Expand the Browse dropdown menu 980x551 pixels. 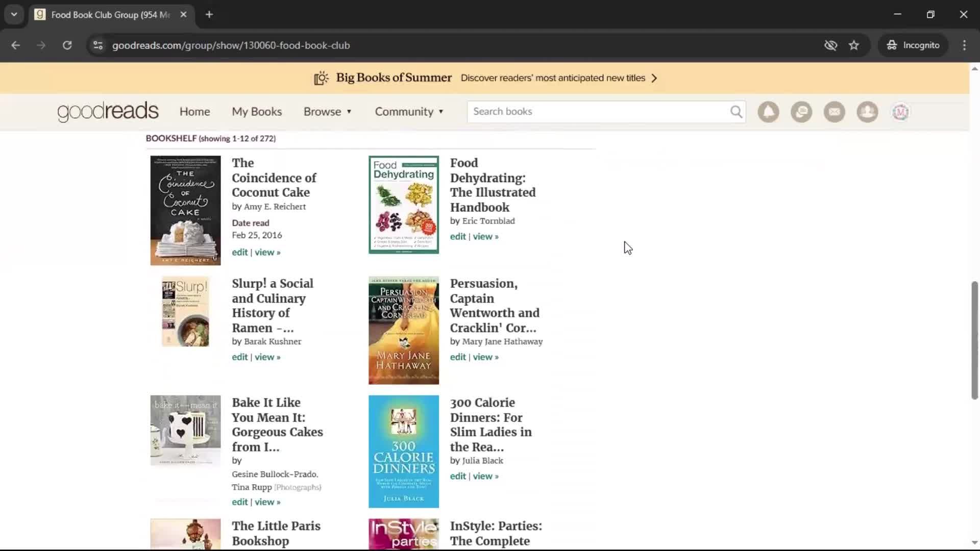328,112
